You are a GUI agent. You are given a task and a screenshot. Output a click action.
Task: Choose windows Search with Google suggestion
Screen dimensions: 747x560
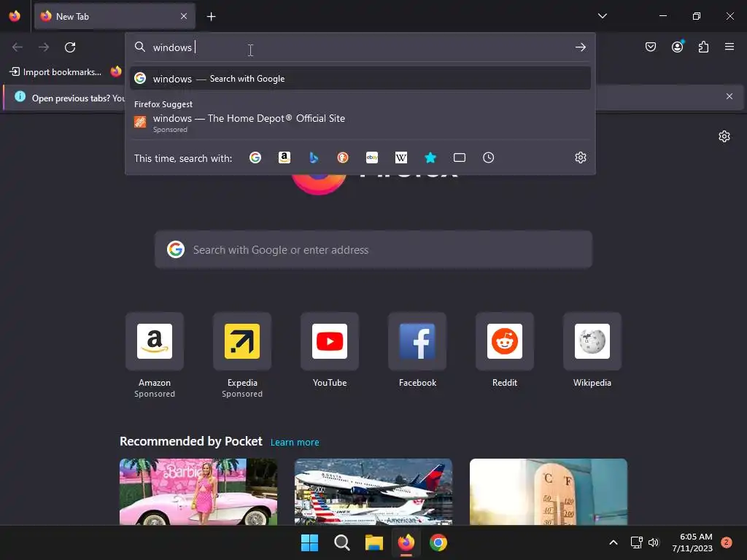click(360, 79)
